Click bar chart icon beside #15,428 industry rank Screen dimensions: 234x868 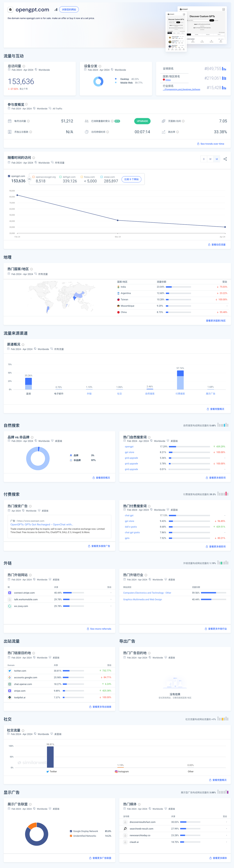click(x=224, y=88)
